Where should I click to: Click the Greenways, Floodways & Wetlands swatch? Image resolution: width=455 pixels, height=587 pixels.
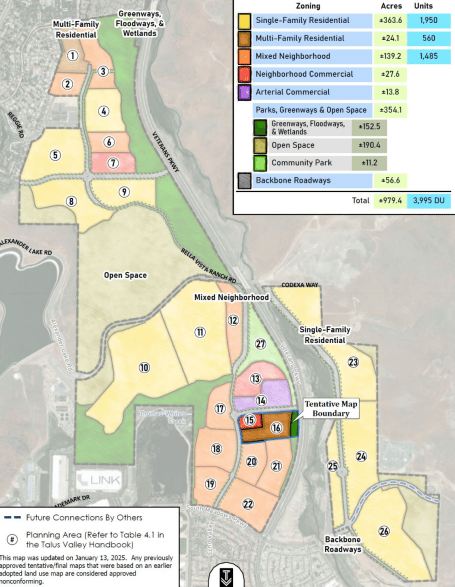click(x=260, y=128)
